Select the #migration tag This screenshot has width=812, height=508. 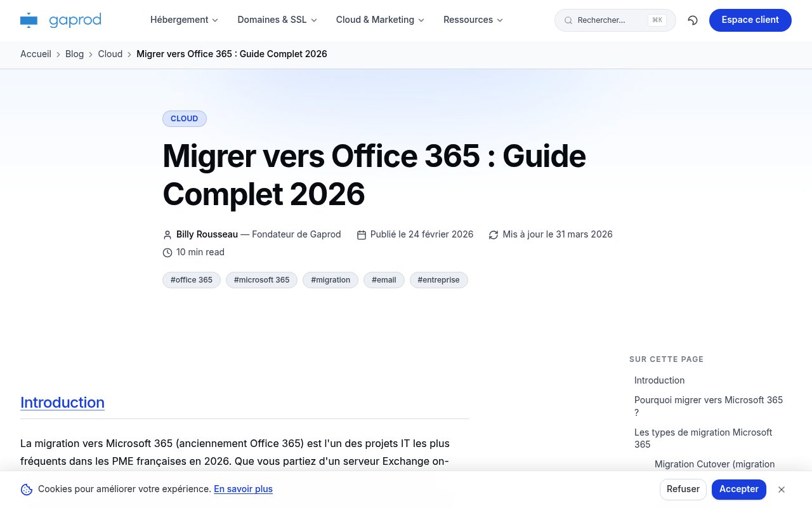coord(331,280)
